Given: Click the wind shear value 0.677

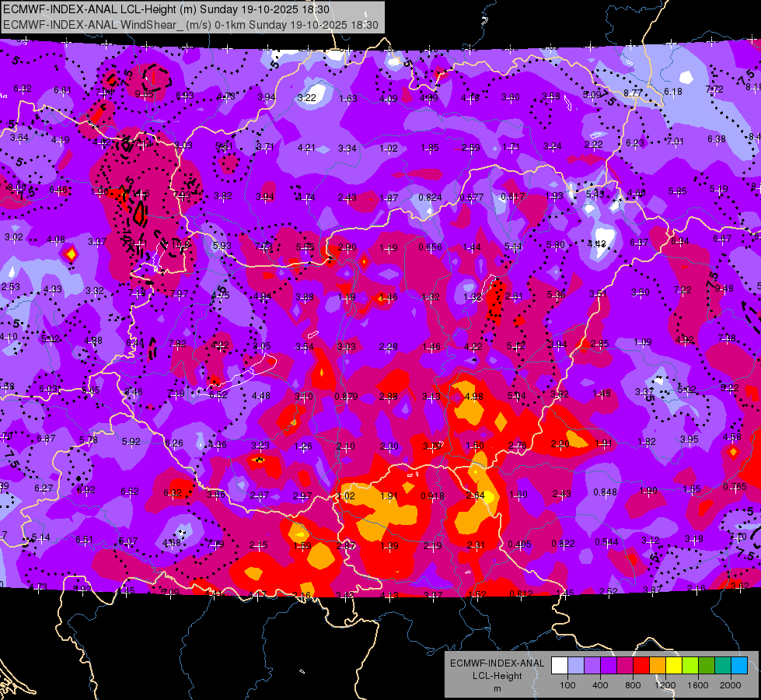Looking at the screenshot, I should 472,198.
